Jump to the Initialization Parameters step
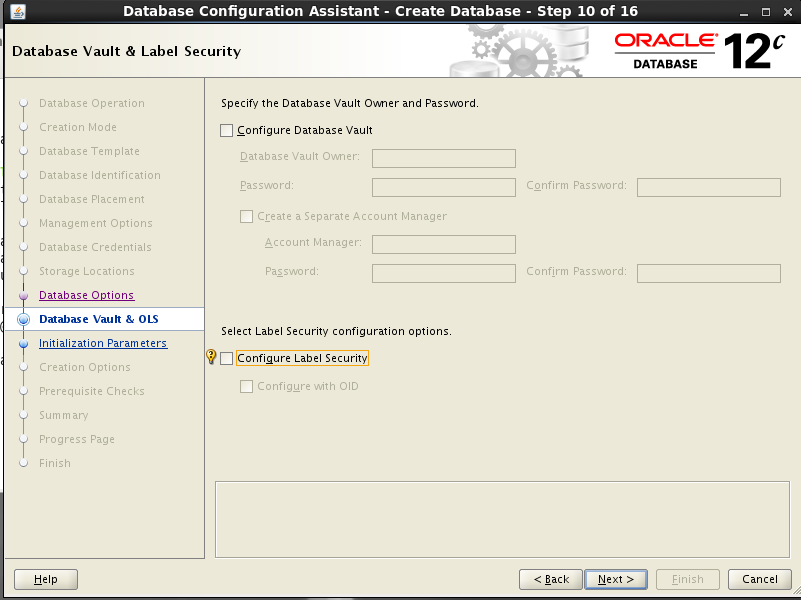Screen dimensions: 801x600 [103, 343]
